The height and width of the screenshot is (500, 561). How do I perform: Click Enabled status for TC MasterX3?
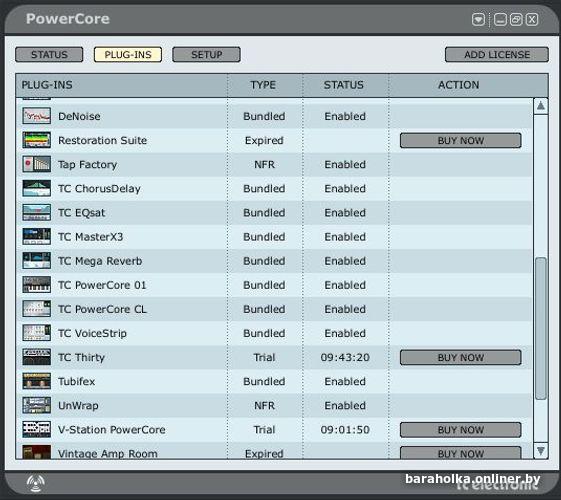tap(345, 237)
